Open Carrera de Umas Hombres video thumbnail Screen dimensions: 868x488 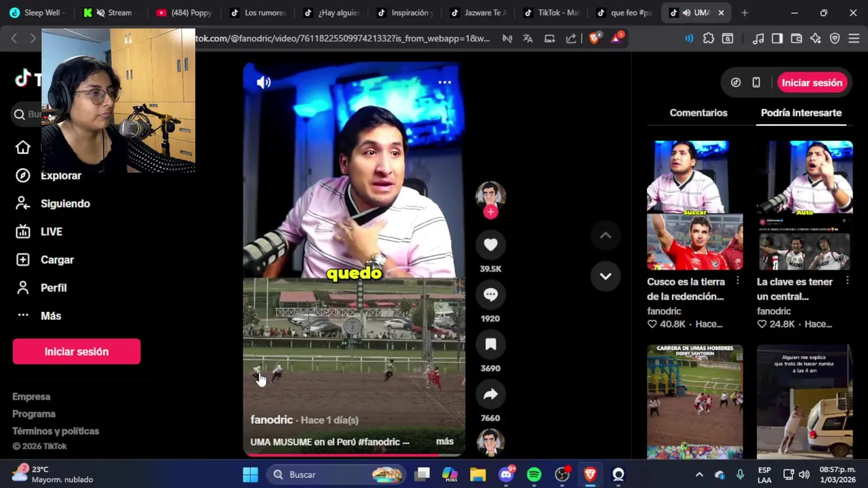point(694,402)
